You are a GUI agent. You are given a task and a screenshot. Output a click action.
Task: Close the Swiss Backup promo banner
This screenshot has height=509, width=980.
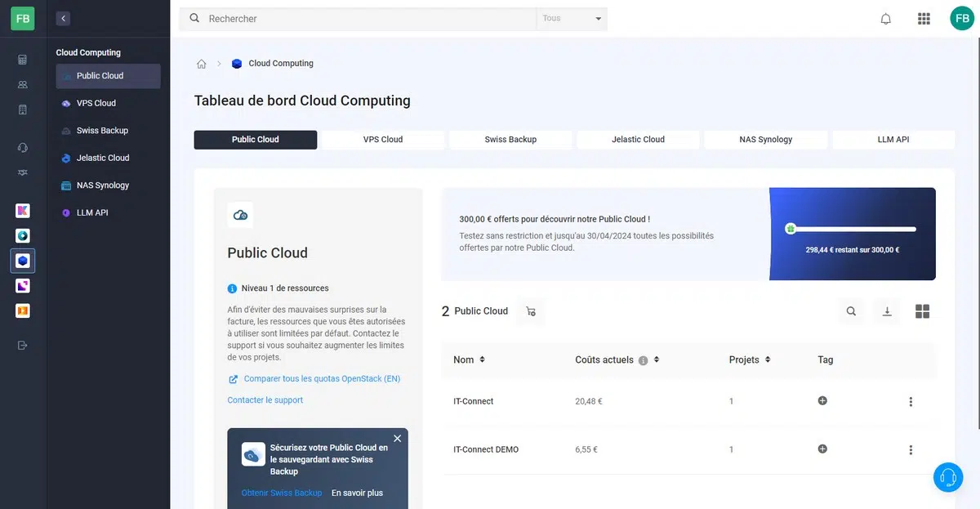(397, 439)
